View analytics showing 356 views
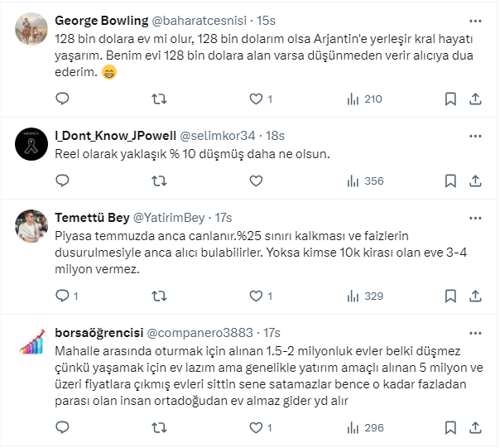The image size is (500, 448). (364, 181)
